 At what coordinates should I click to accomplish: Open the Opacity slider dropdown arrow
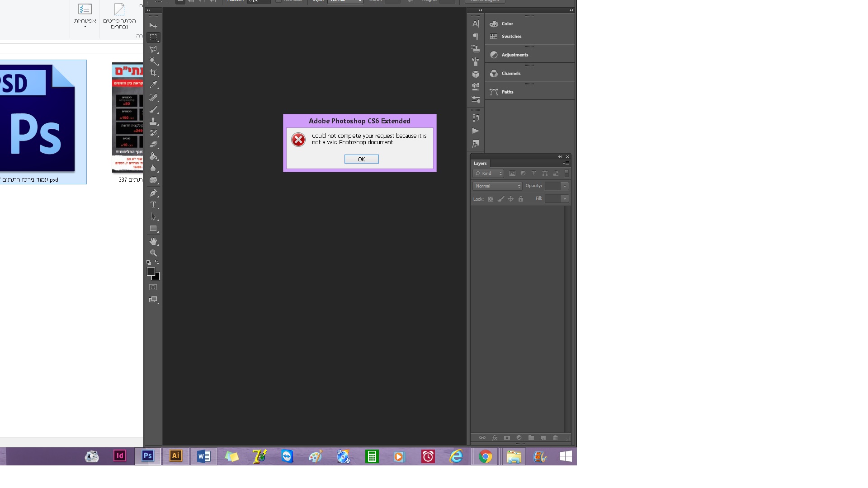565,186
